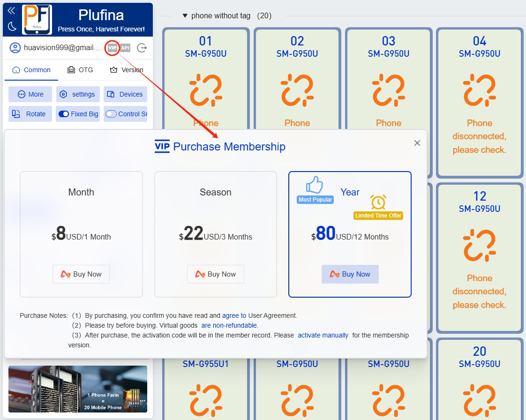This screenshot has height=420, width=526.
Task: Click the VIP logo in the dialog title
Action: (x=162, y=147)
